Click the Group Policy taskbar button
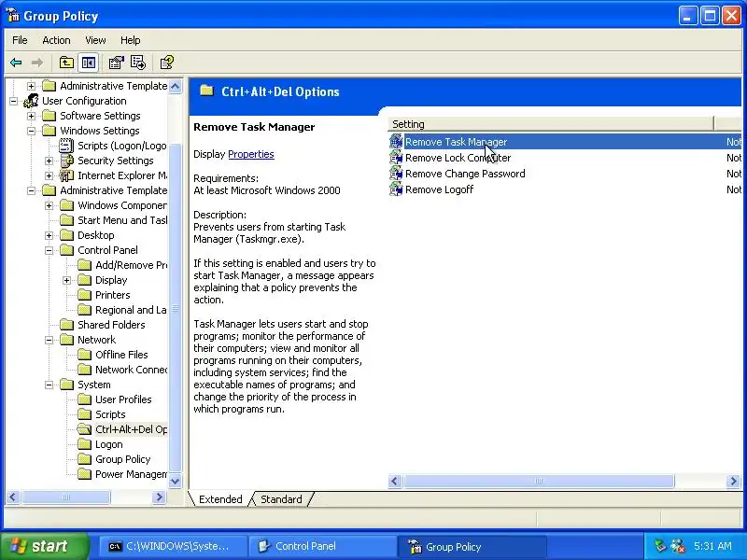 pos(472,546)
